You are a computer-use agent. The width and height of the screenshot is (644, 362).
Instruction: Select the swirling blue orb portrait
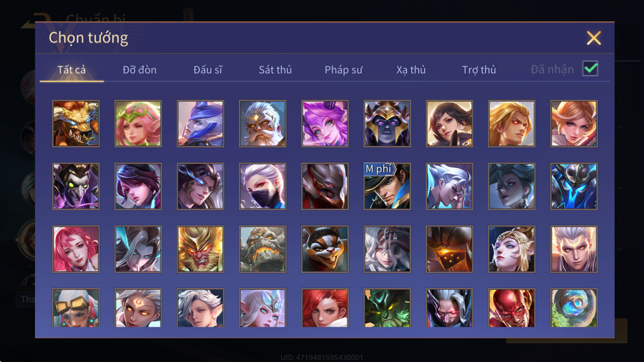(574, 308)
